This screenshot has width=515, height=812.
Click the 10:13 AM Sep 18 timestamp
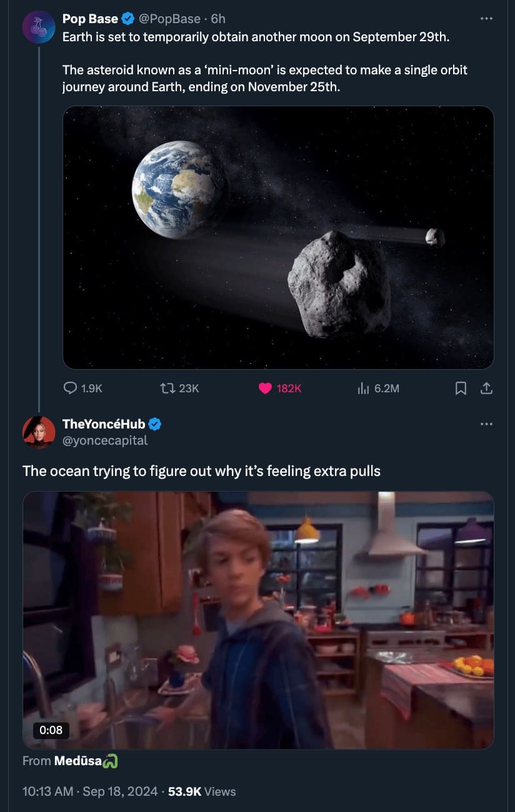click(x=90, y=791)
